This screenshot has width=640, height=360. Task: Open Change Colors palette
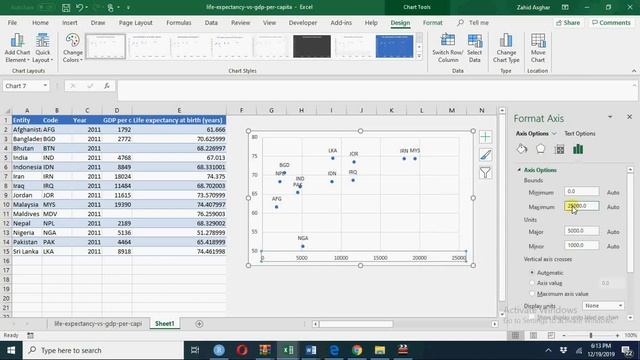(73, 48)
